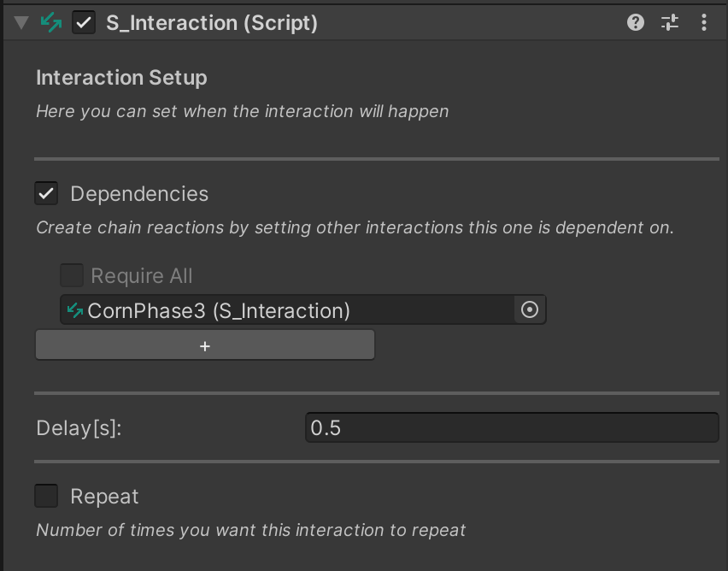Click the Interaction Setup heading
Screen dimensions: 728x571
point(121,78)
